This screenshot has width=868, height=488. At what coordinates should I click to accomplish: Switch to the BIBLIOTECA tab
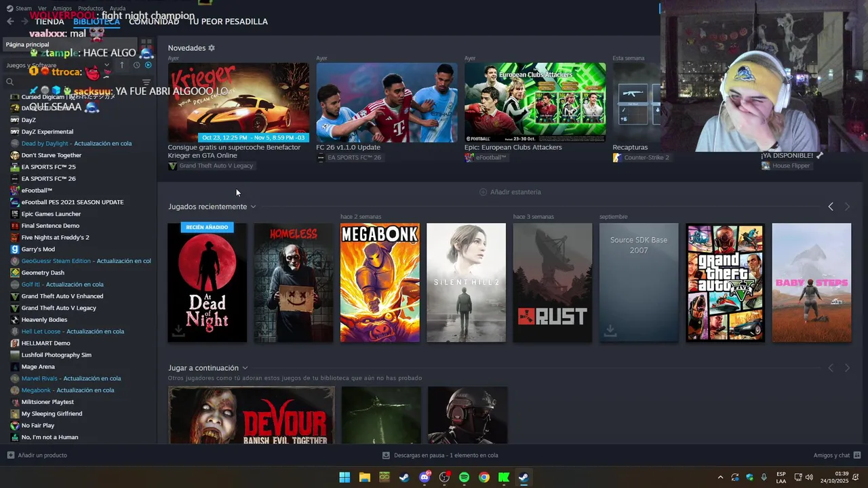click(96, 22)
